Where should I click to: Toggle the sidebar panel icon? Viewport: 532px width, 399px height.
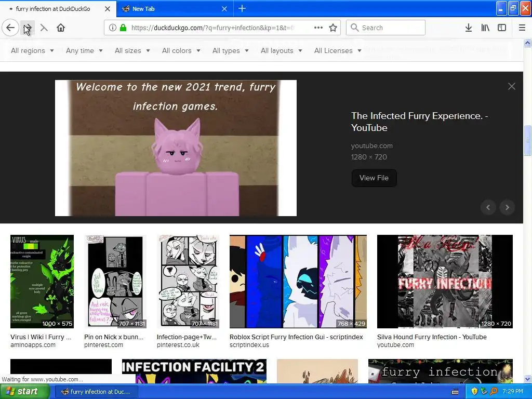pyautogui.click(x=502, y=28)
